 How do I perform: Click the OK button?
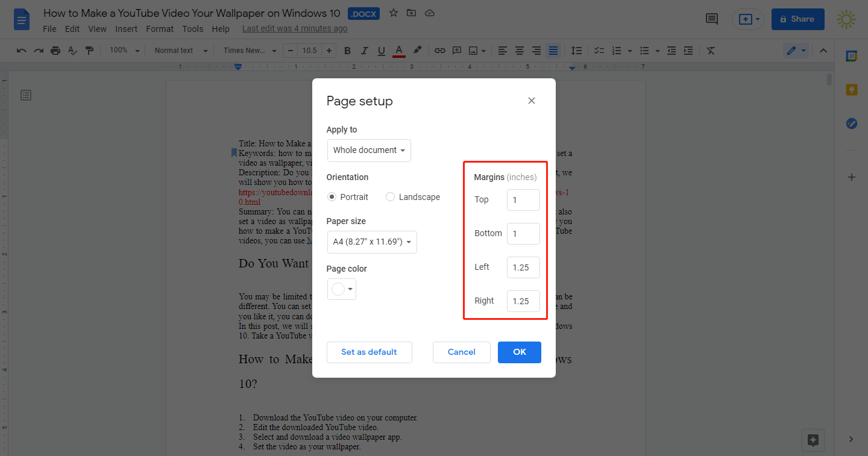[x=520, y=352]
